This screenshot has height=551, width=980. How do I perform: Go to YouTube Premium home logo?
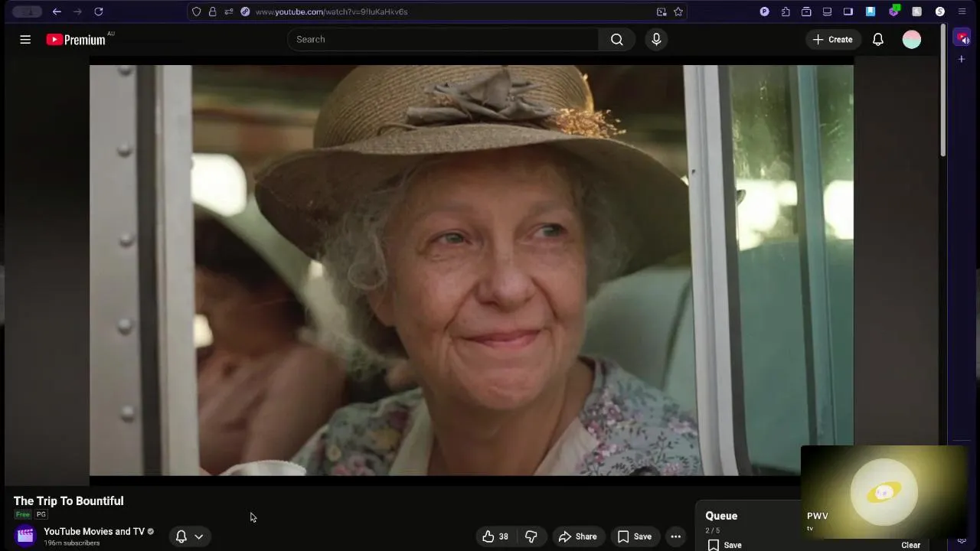pyautogui.click(x=76, y=40)
